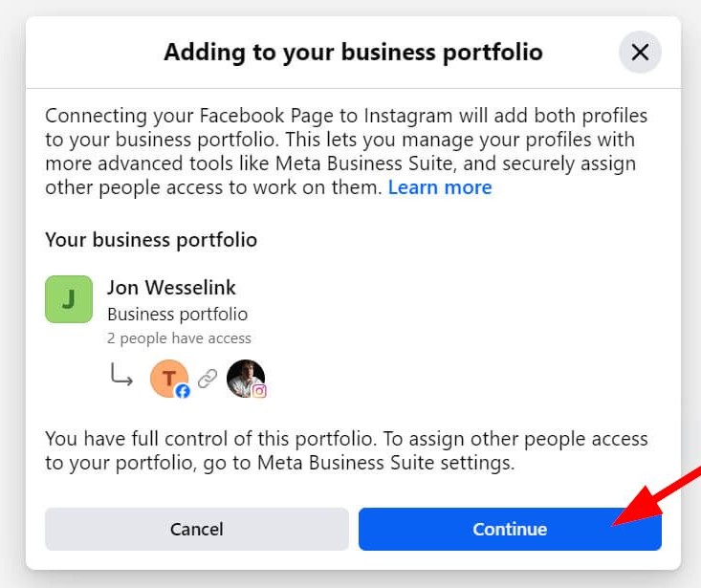
Task: Open the Learn more link
Action: [440, 187]
